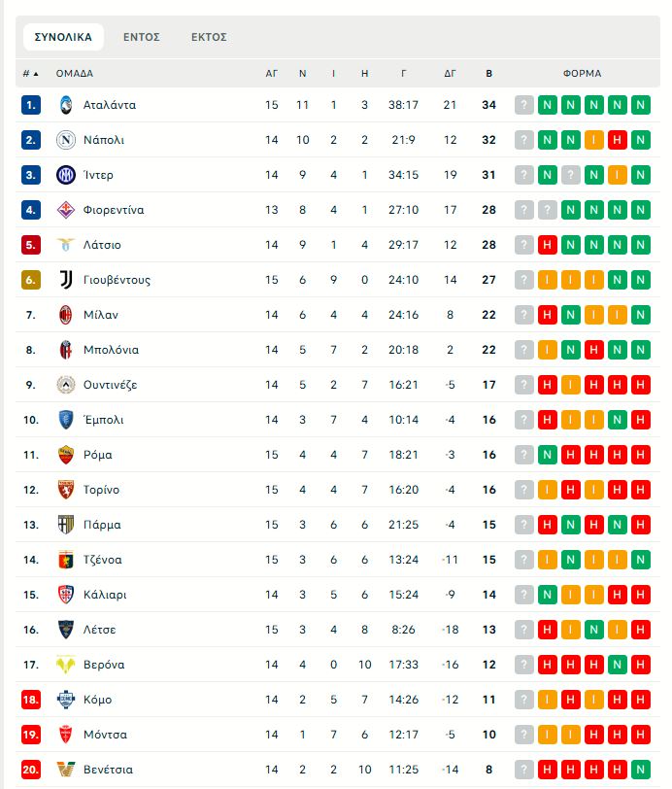This screenshot has width=672, height=789.
Task: Click the Napoli club crest icon
Action: [65, 140]
